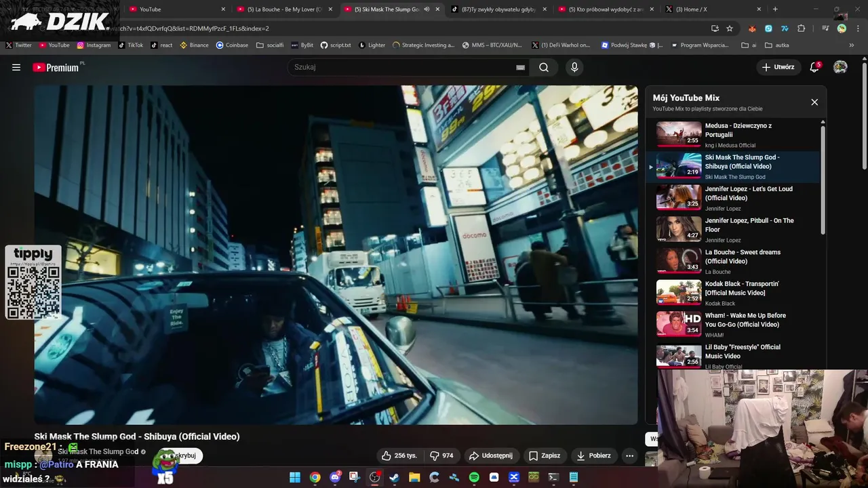Expand the ai bookmarks folder

(749, 45)
